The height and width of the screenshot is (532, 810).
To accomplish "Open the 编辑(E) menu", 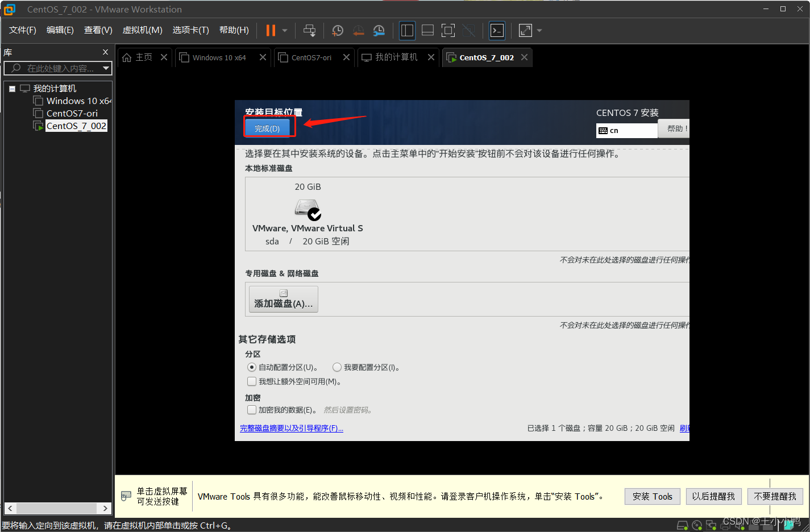I will point(60,30).
